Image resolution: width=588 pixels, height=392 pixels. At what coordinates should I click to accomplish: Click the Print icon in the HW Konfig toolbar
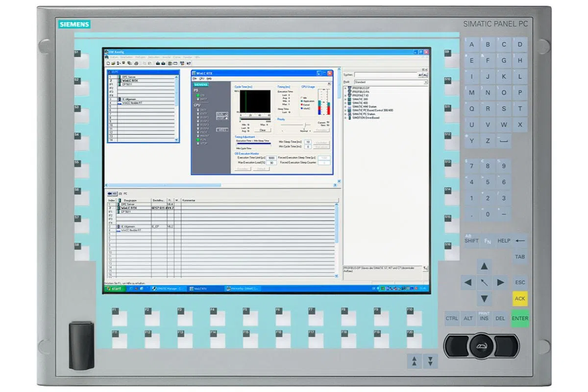click(x=136, y=63)
